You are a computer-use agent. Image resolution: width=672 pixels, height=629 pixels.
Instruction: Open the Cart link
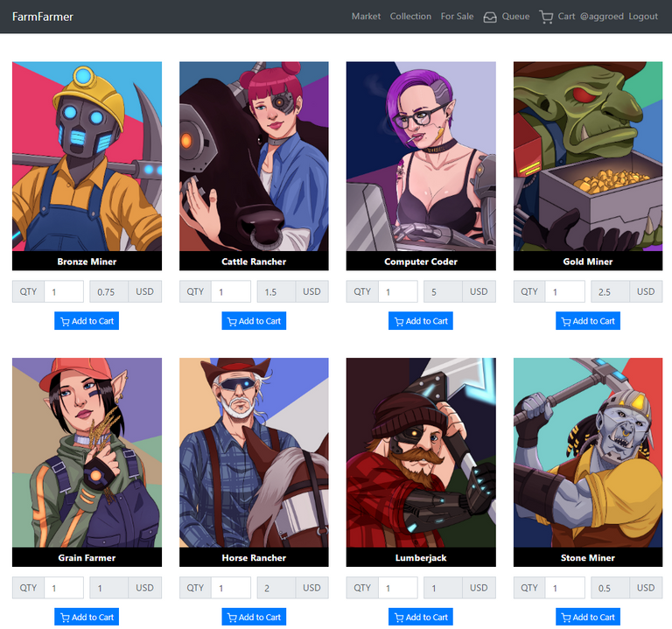coord(566,17)
